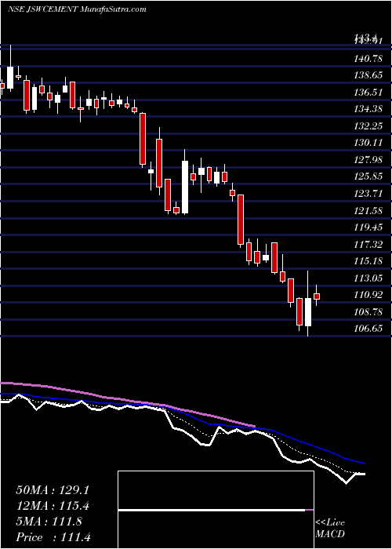Click the 140.78 price axis label
Viewport: 392px width, 549px height.
pos(368,59)
